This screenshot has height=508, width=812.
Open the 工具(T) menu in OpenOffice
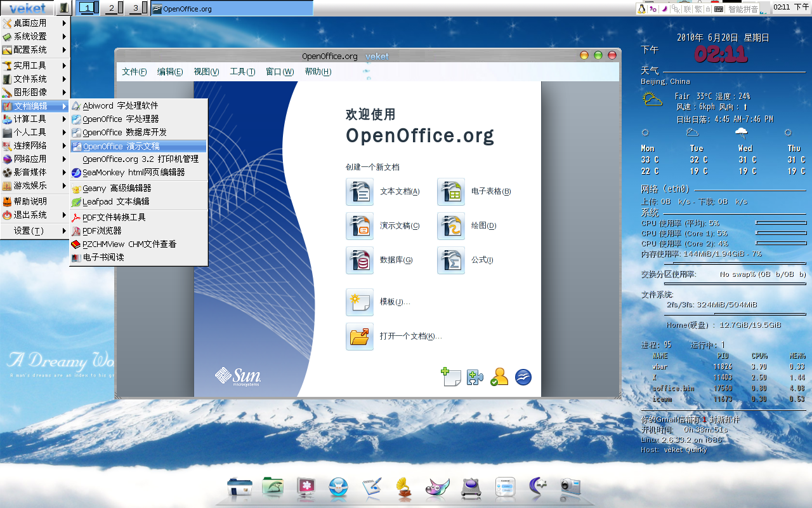242,72
